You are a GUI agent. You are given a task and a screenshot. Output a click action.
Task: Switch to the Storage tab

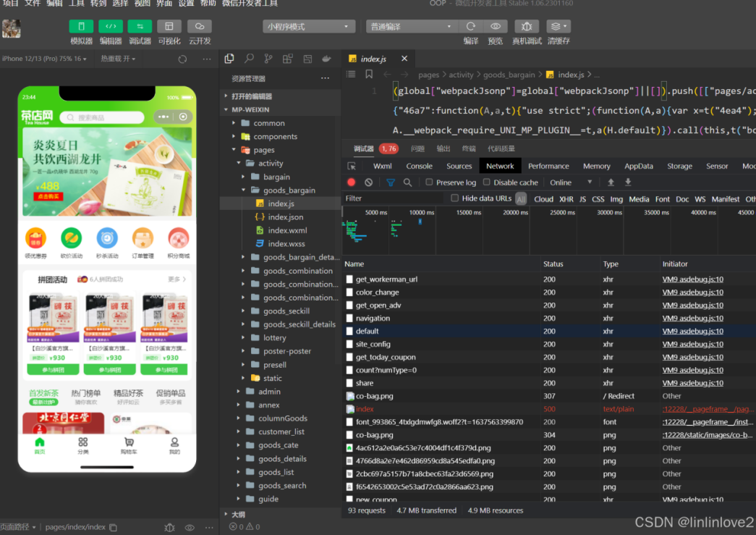point(679,166)
